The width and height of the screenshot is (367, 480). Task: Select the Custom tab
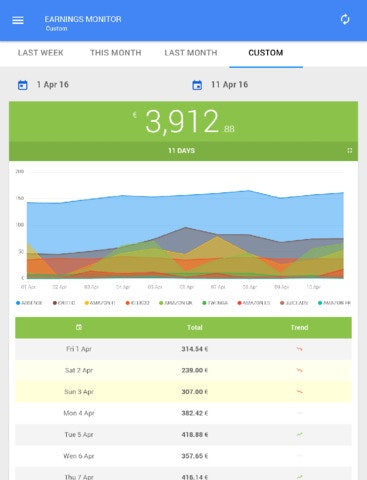[266, 53]
